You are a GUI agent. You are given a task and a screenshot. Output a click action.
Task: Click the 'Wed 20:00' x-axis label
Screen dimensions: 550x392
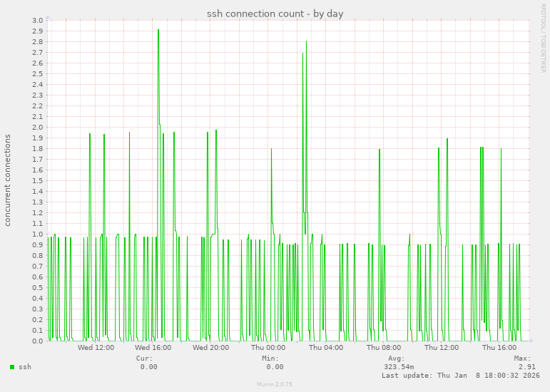coord(211,348)
